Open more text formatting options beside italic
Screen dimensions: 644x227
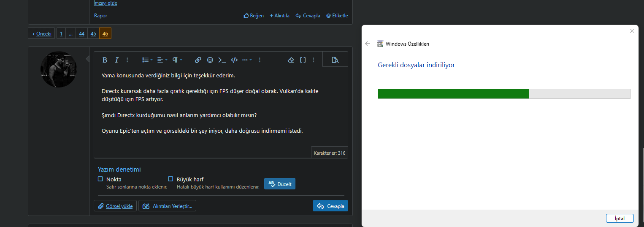127,60
